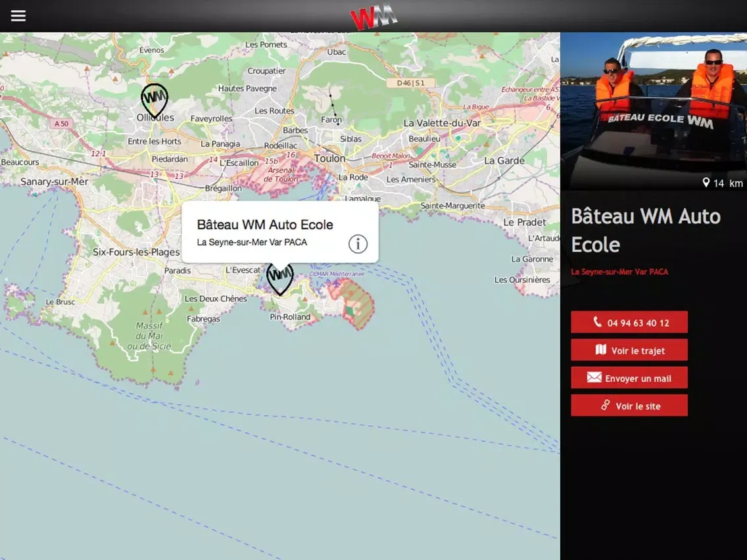This screenshot has width=747, height=560.
Task: Open info icon in map popup
Action: 358,244
